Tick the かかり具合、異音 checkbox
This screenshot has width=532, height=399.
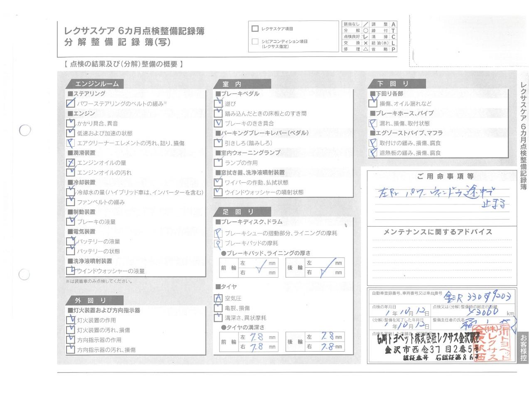[71, 123]
